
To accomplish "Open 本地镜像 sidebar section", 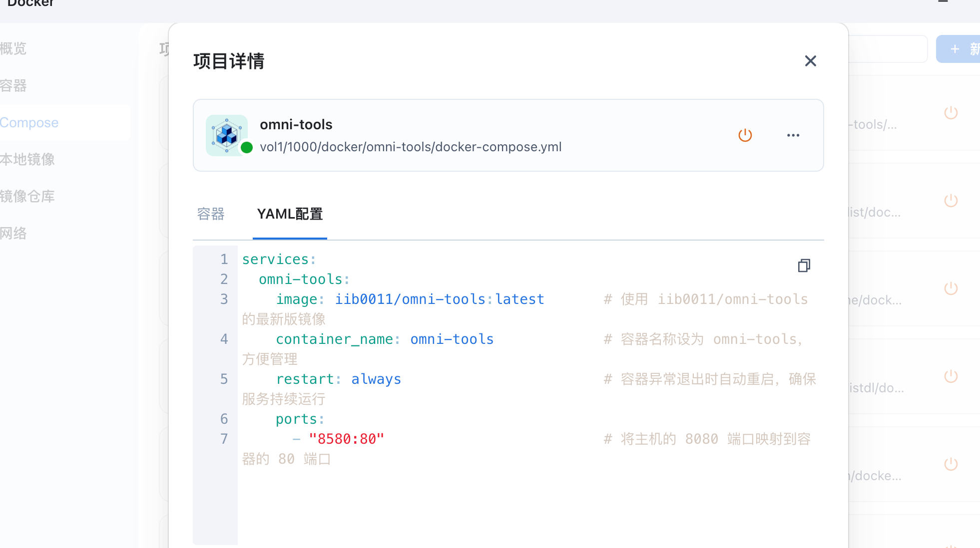I will [28, 160].
